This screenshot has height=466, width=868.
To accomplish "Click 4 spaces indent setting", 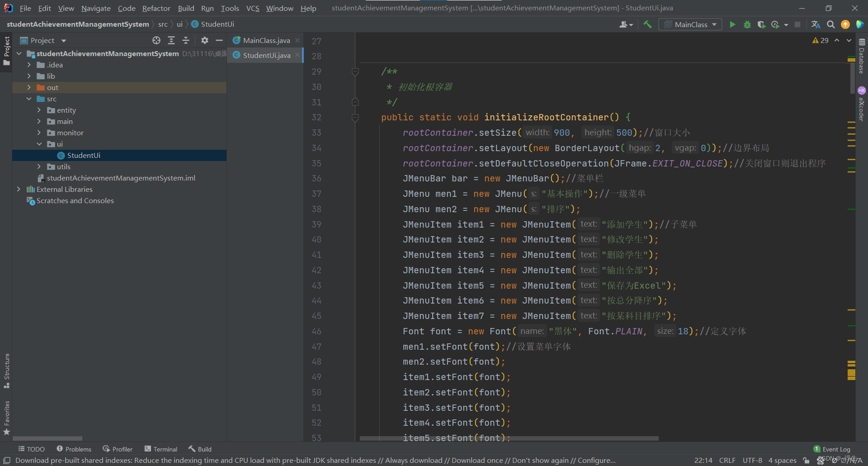I will (x=782, y=460).
